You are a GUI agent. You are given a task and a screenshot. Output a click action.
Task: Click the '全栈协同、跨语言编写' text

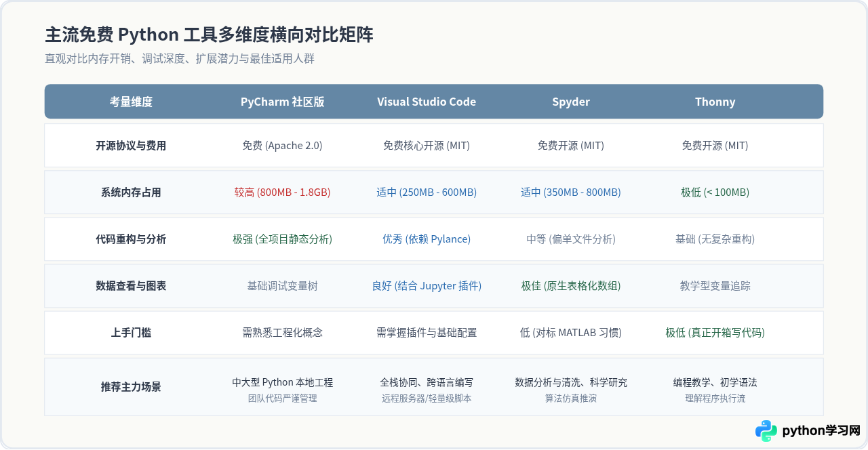(427, 383)
